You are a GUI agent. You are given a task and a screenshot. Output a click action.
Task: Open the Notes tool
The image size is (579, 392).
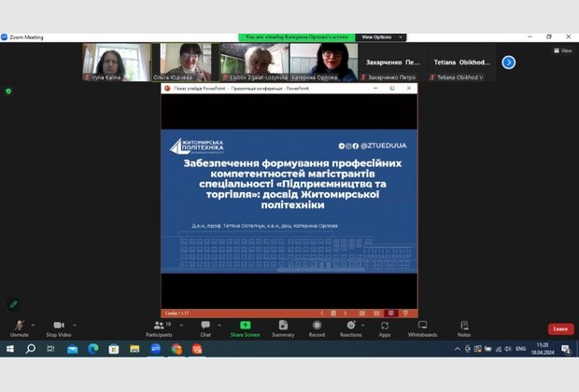[464, 325]
